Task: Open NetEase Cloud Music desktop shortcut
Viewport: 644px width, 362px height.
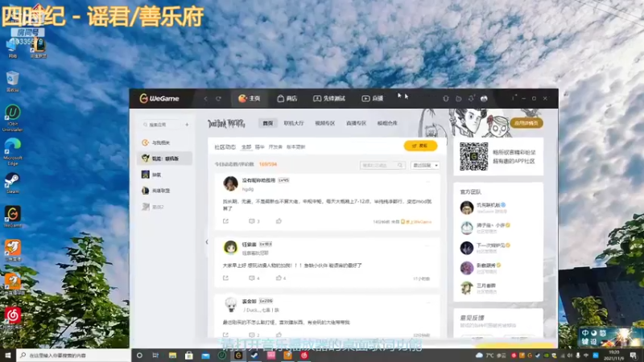Action: click(12, 318)
